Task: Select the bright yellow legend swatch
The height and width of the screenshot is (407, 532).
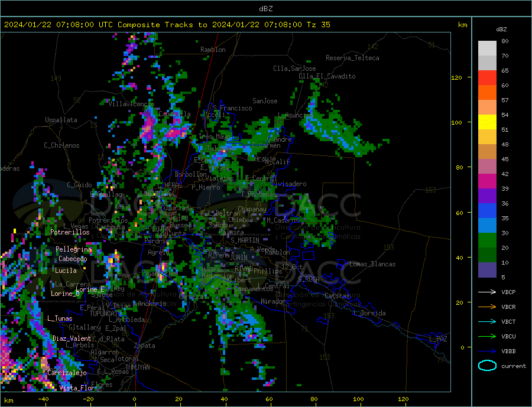Action: [x=487, y=122]
